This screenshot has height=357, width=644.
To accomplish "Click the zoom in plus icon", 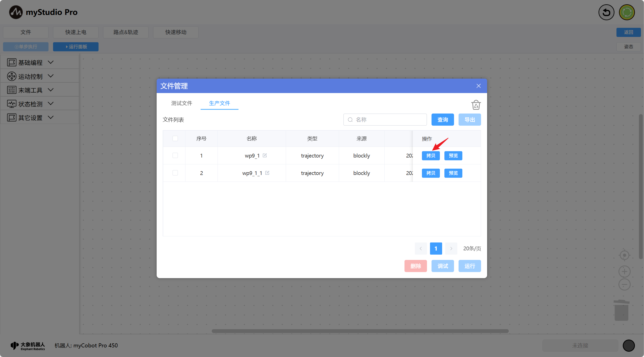I will (624, 272).
